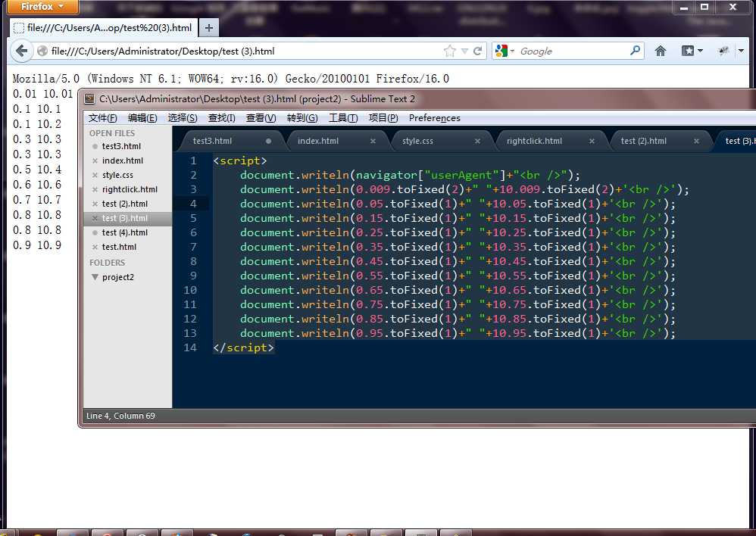Bookmark page with star icon
Viewport: 756px width, 536px height.
(x=449, y=51)
